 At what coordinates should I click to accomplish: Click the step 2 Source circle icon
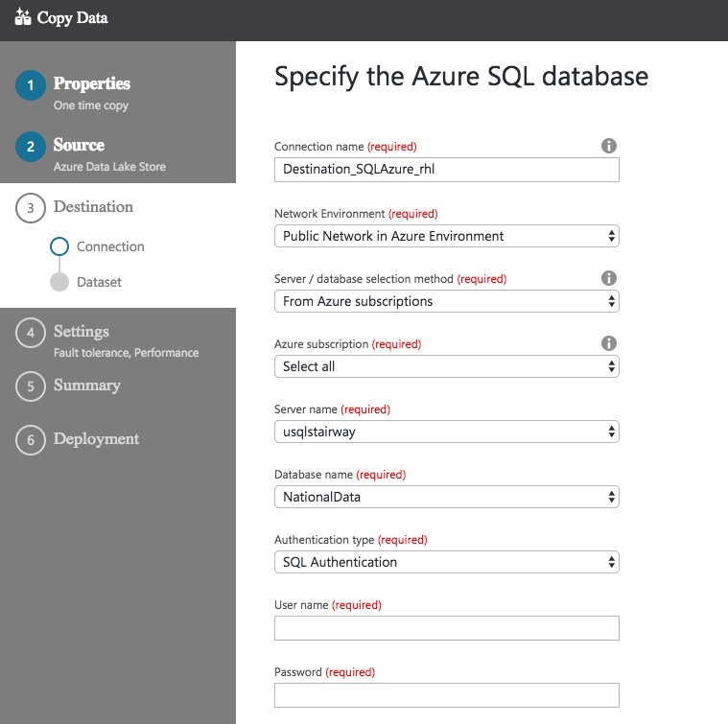click(x=31, y=147)
